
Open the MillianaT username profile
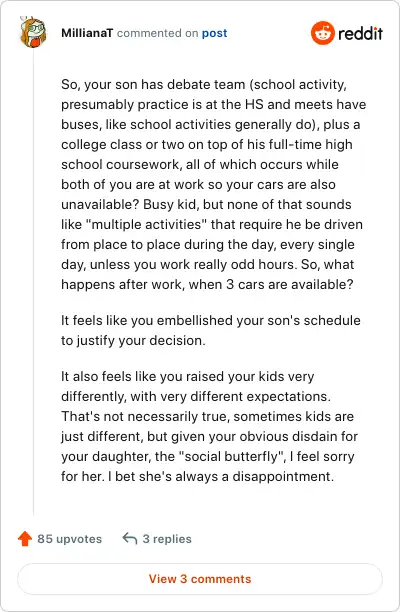(87, 33)
